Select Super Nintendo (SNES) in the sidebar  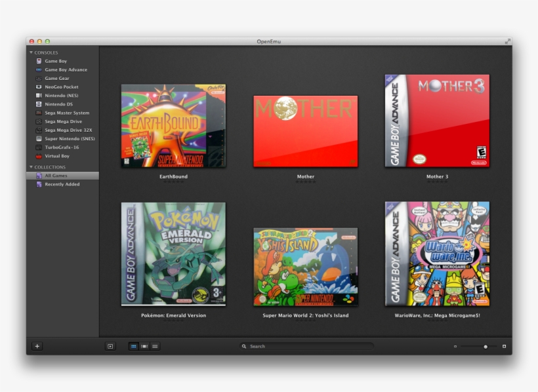[x=62, y=138]
